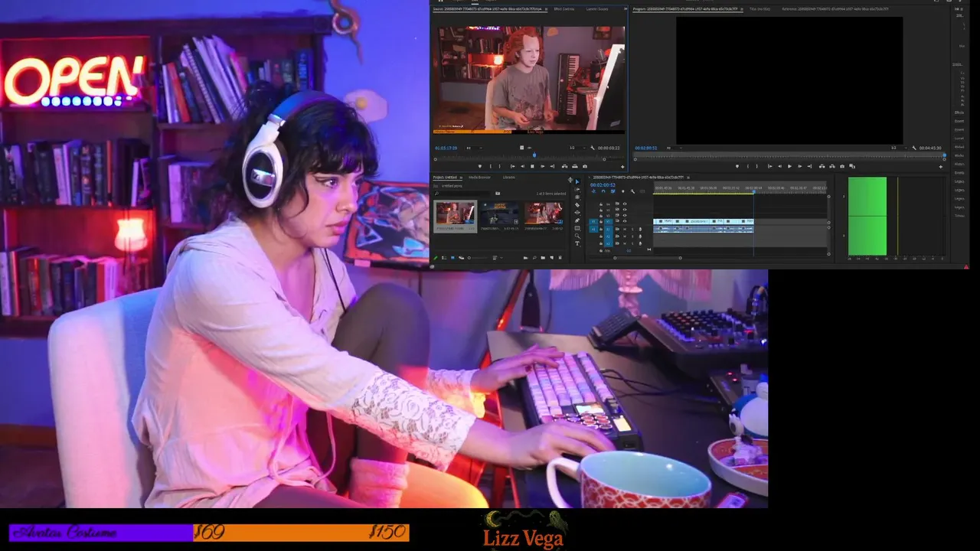Switch Project panel to list view
980x551 pixels.
point(444,257)
